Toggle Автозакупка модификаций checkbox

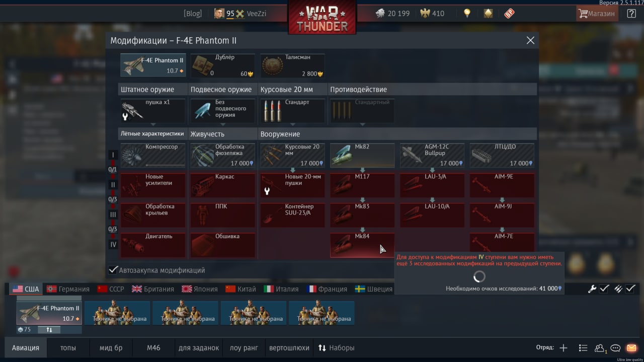(x=114, y=270)
